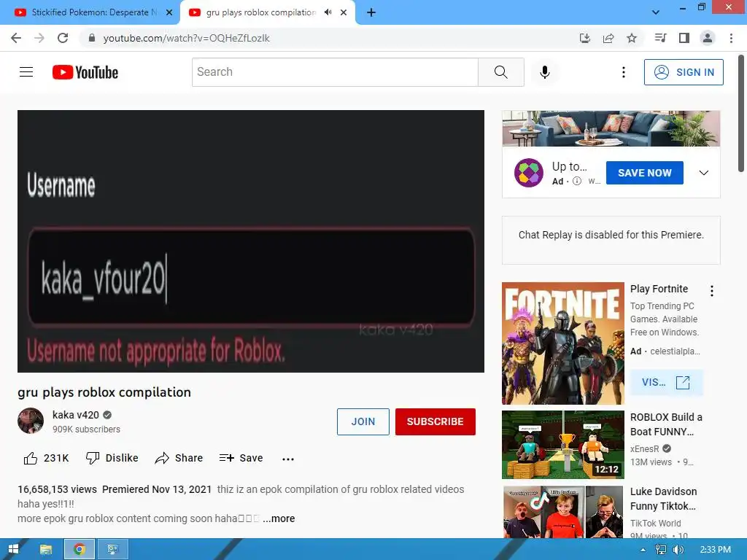This screenshot has width=747, height=560.
Task: Open the xEnesR channel name
Action: [x=645, y=449]
